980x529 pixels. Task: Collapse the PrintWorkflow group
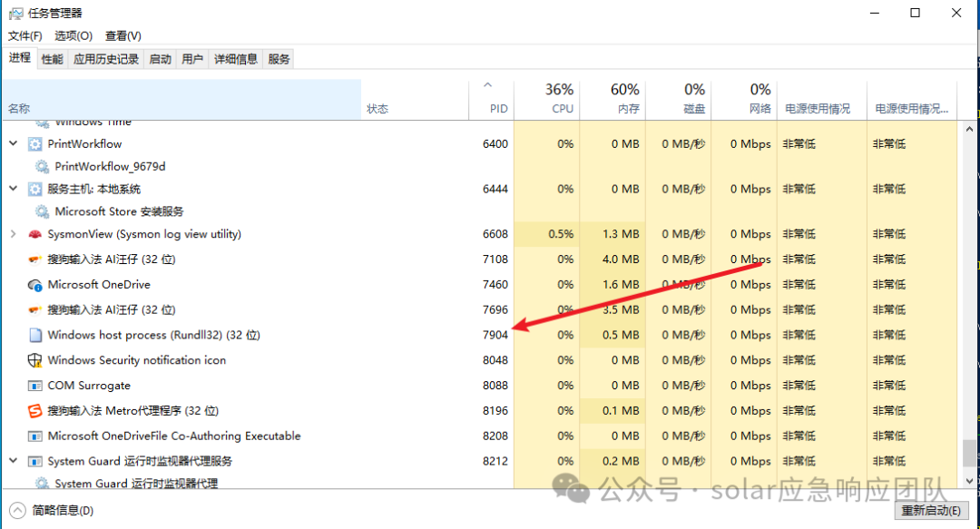coord(13,143)
